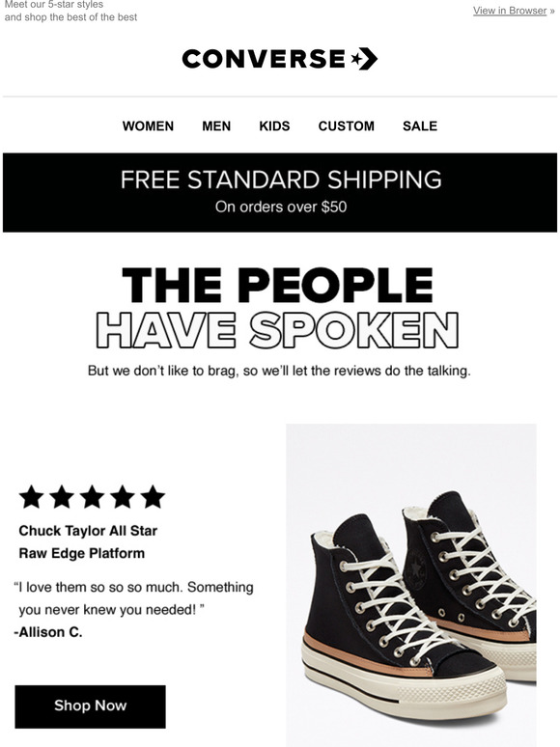This screenshot has width=560, height=747.
Task: Click the 'On orders over $50' text
Action: tap(281, 207)
